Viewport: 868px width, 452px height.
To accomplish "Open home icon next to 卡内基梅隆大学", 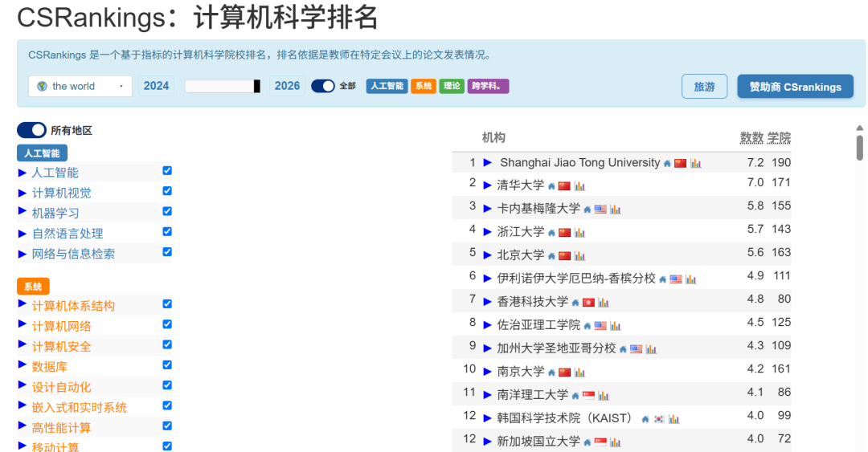I will point(588,210).
